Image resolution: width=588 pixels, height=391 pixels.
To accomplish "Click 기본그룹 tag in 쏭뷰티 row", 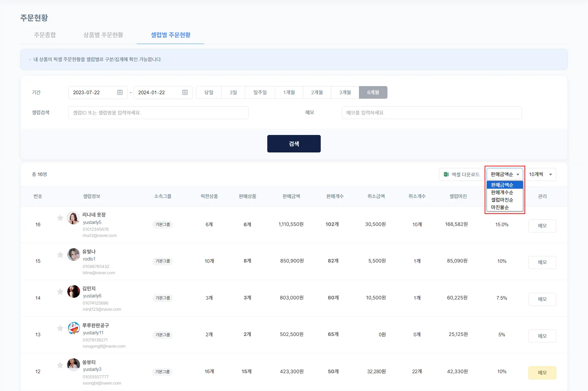I will point(163,372).
